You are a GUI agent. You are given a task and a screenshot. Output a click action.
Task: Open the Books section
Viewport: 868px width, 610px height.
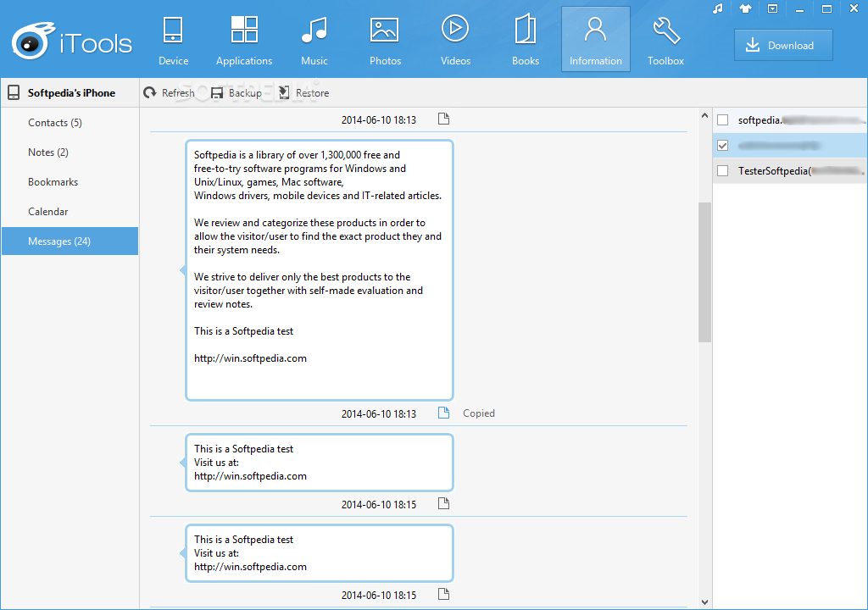click(526, 40)
